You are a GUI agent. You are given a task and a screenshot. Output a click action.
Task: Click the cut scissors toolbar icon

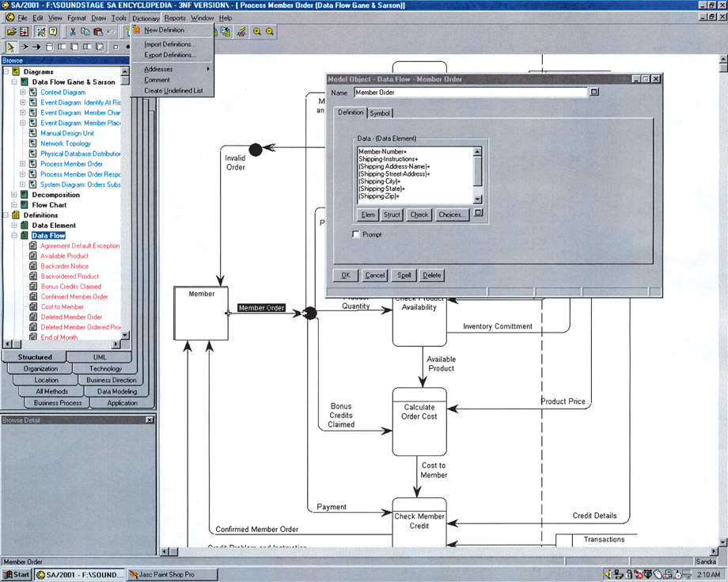coord(73,32)
